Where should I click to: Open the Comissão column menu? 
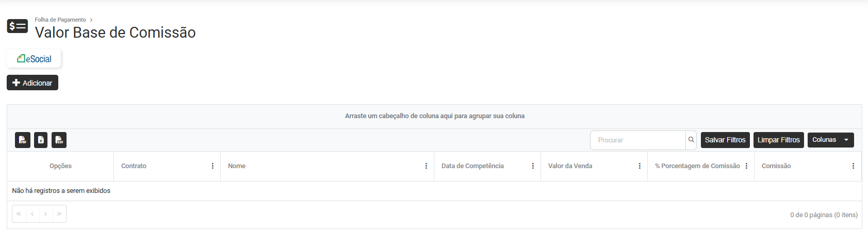[853, 166]
